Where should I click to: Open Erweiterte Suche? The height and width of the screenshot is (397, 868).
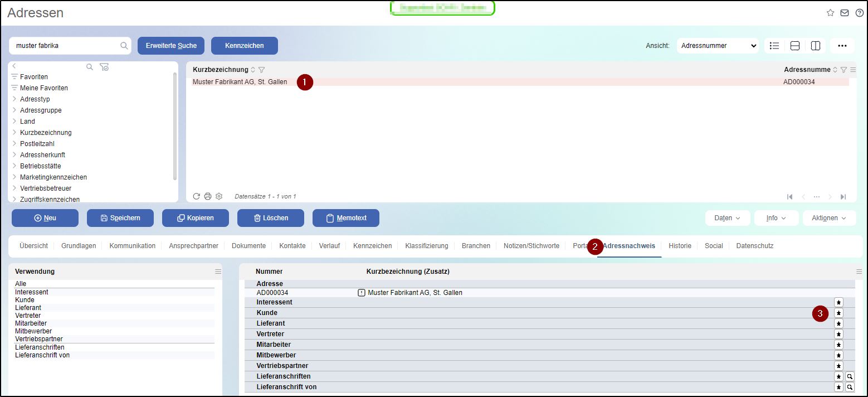coord(171,46)
